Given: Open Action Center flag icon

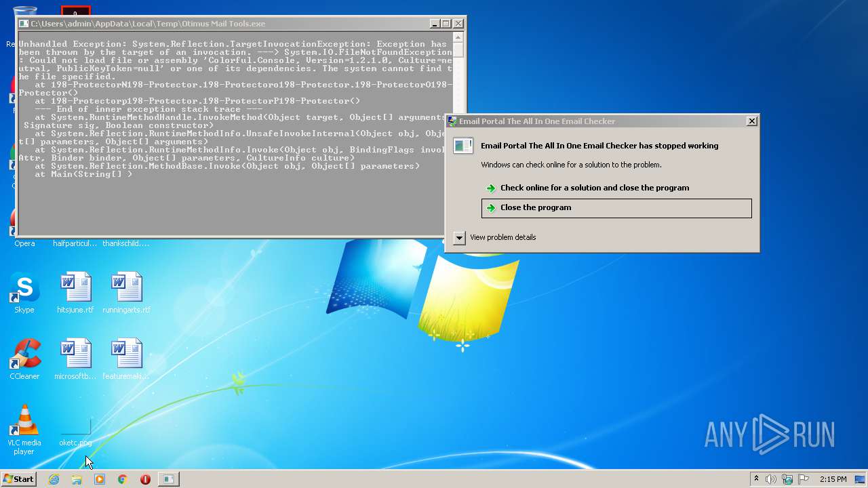Looking at the screenshot, I should coord(804,479).
